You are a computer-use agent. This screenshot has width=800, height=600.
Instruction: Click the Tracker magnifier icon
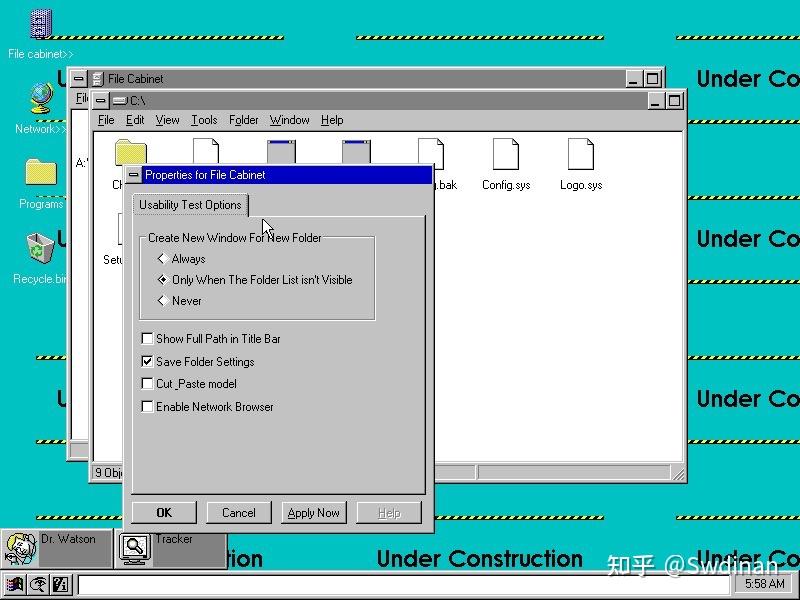(x=134, y=548)
